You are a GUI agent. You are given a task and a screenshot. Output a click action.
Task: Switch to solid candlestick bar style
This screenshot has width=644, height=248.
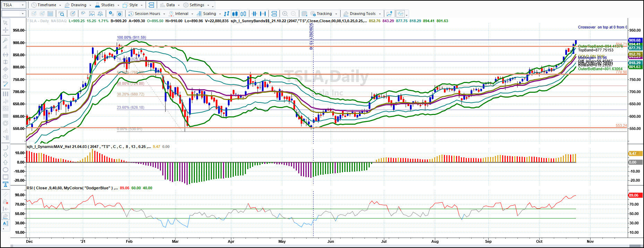pos(235,14)
